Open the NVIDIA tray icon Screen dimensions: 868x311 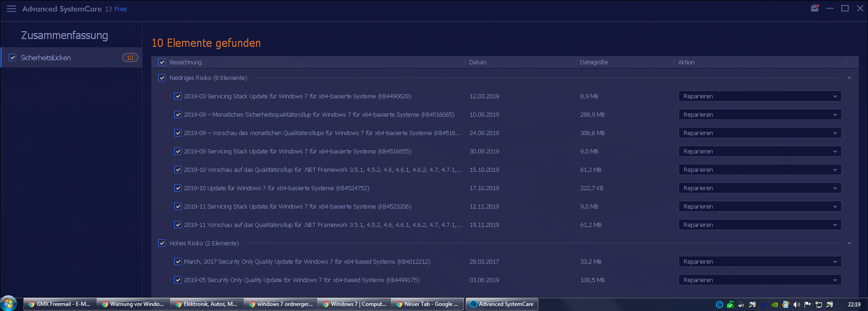[775, 305]
